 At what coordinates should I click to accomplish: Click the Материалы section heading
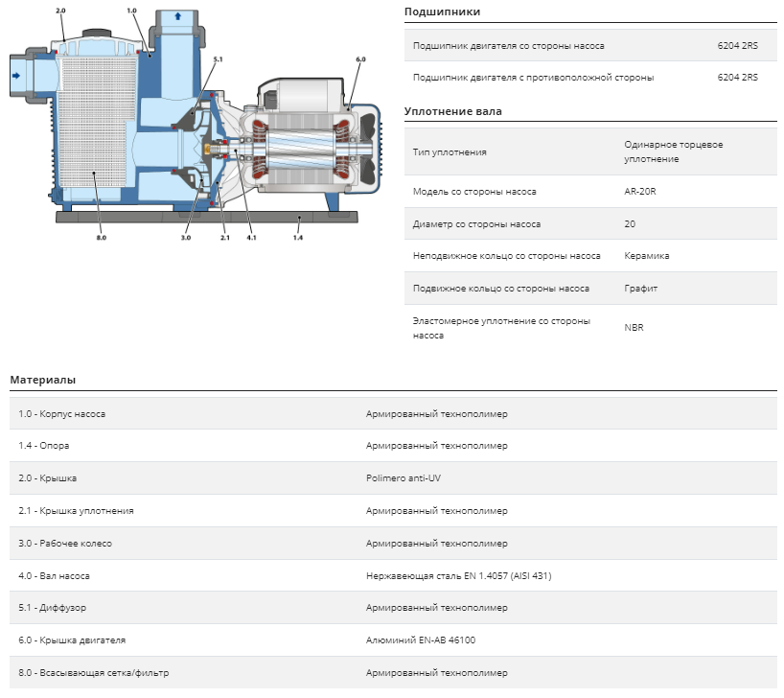pos(43,380)
